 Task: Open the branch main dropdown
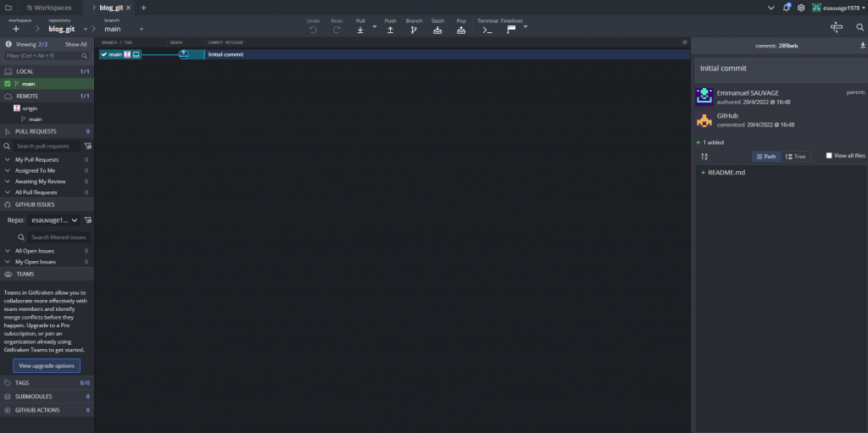click(142, 30)
